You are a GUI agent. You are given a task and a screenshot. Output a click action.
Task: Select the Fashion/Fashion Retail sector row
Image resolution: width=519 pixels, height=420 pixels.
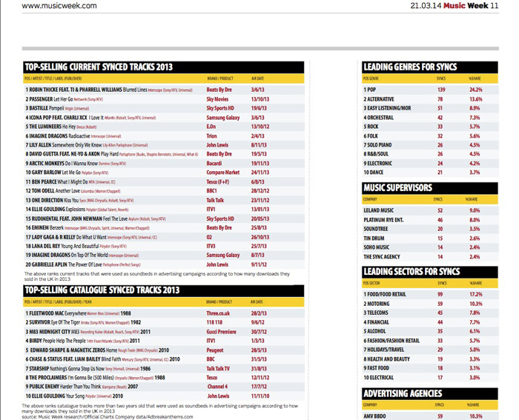[429, 341]
